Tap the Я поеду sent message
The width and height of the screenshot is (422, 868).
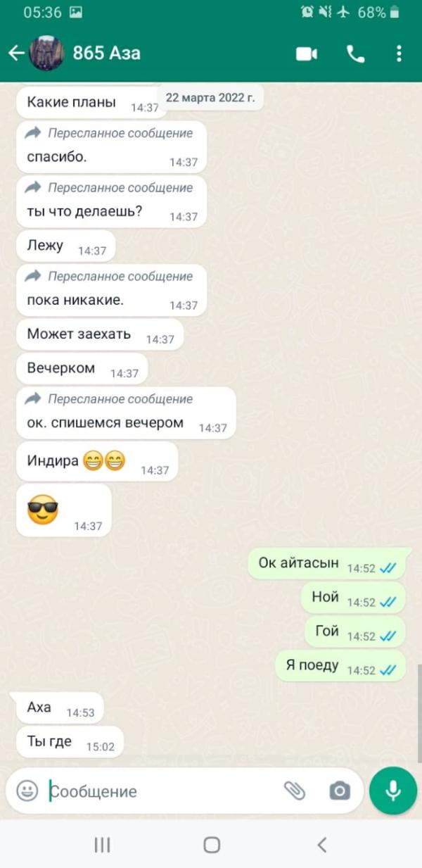coord(340,665)
